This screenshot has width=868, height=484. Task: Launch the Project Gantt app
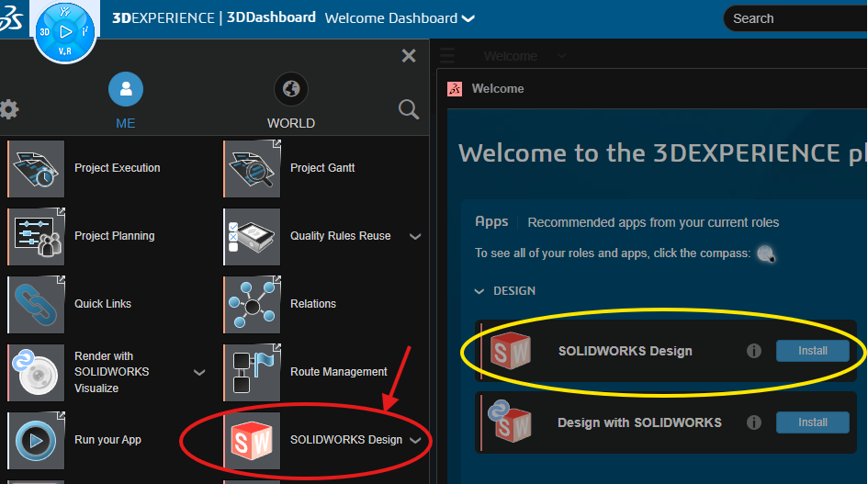click(253, 169)
